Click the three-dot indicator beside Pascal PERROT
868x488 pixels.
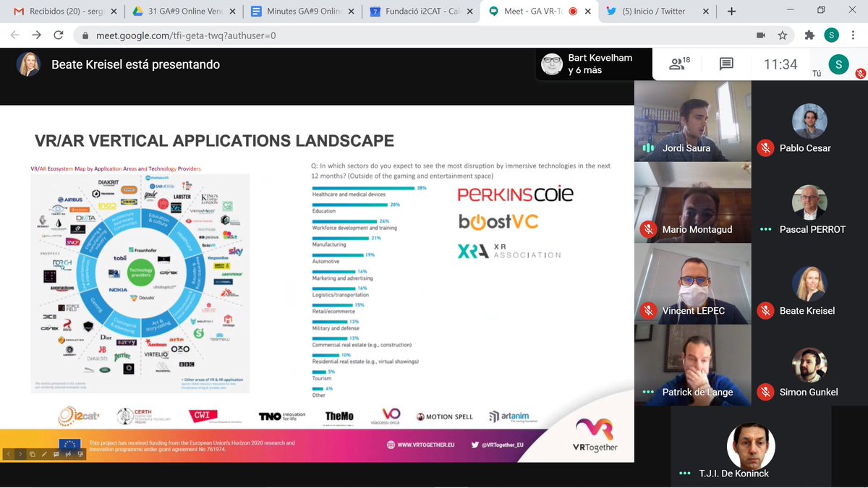pyautogui.click(x=765, y=229)
